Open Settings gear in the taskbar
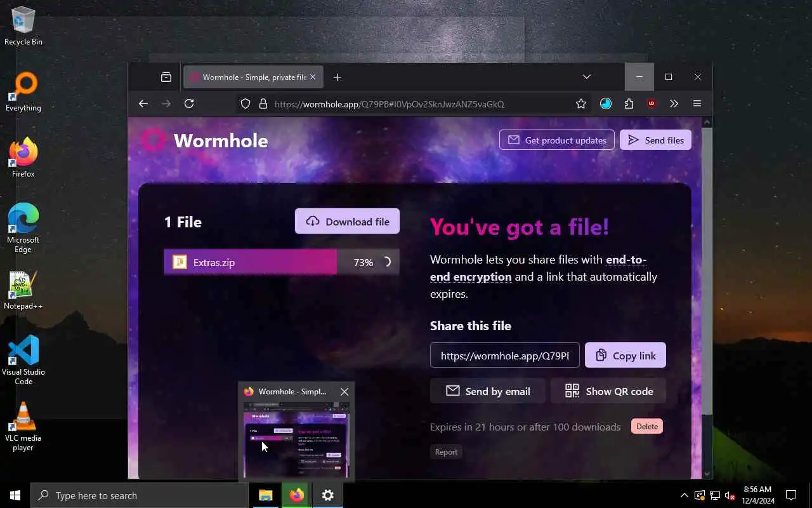This screenshot has height=508, width=812. (328, 495)
